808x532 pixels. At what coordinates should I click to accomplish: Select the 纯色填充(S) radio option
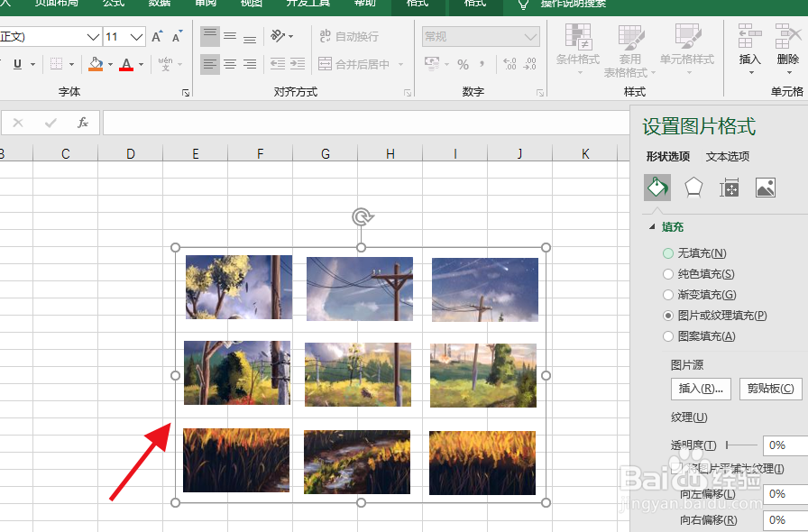pyautogui.click(x=668, y=274)
